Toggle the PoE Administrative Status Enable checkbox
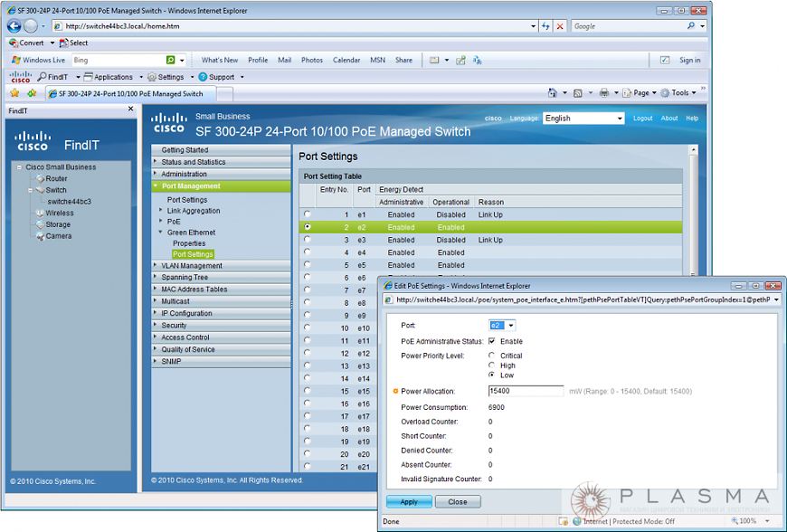Screen dimensions: 787x532 pos(492,341)
